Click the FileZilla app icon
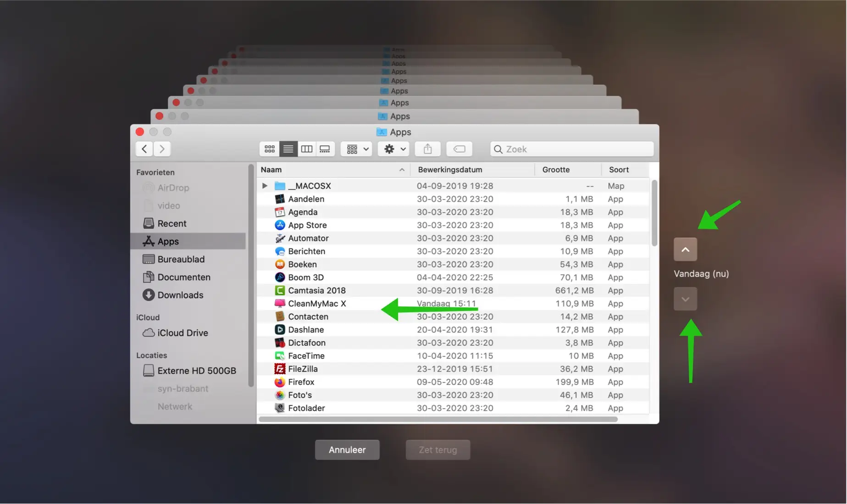 pyautogui.click(x=280, y=369)
